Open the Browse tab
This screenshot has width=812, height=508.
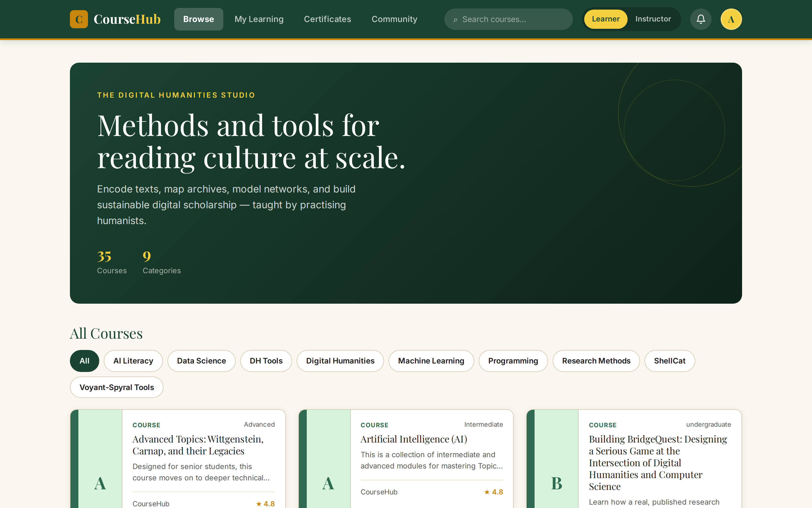coord(199,19)
